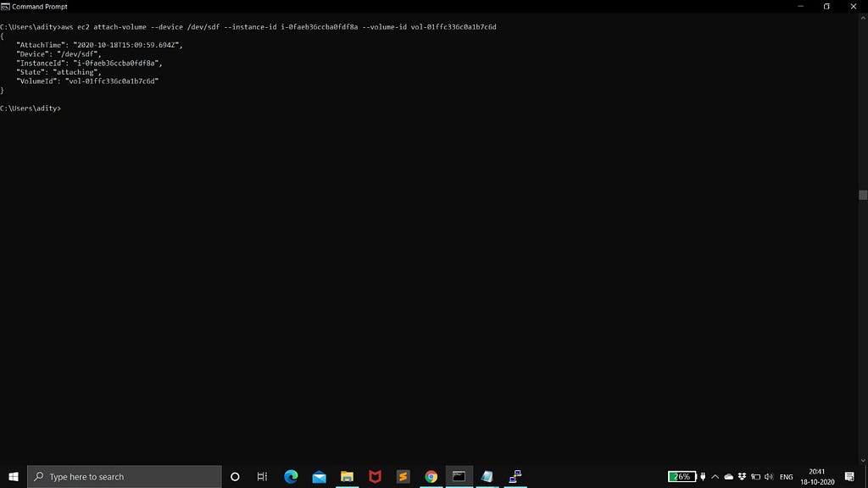
Task: Click the "State": "attaching" line
Action: (58, 72)
